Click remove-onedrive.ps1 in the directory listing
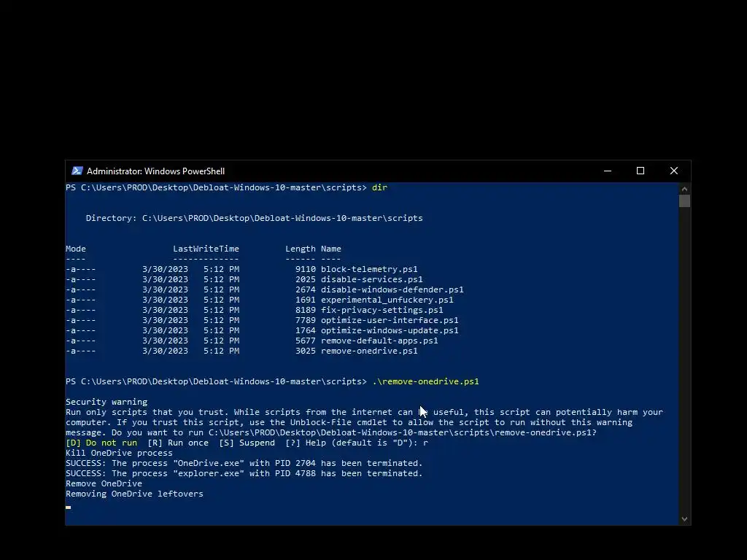Screen dimensions: 747x560 click(369, 351)
